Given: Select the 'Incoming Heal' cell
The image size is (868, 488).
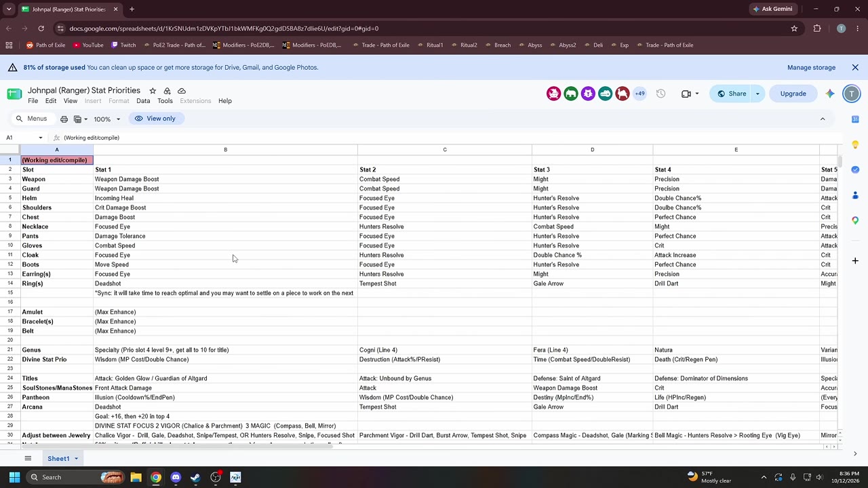Looking at the screenshot, I should pos(225,198).
